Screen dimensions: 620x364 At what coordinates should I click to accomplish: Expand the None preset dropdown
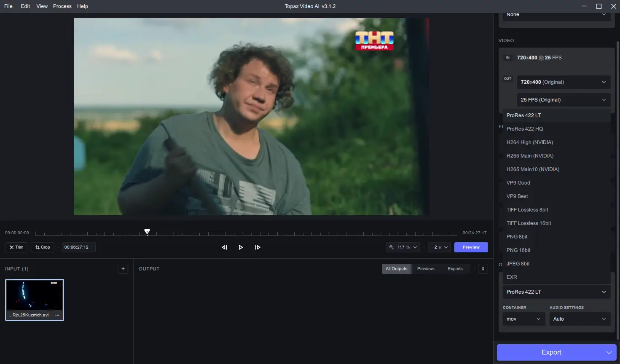(x=556, y=15)
